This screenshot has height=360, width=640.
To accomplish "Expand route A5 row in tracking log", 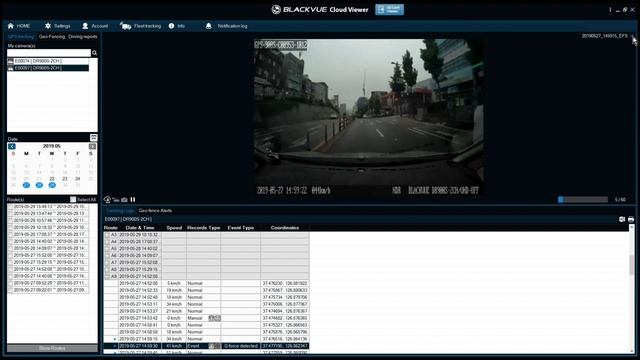I will click(x=107, y=249).
